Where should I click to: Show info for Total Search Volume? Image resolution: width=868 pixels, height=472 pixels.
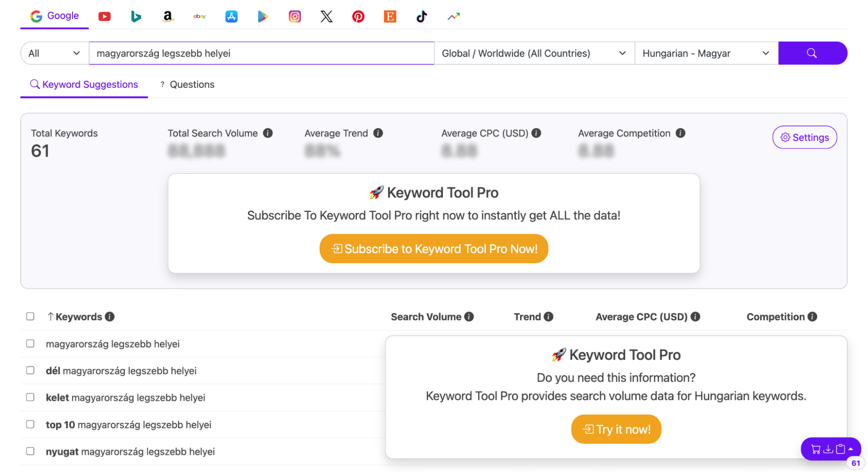268,133
